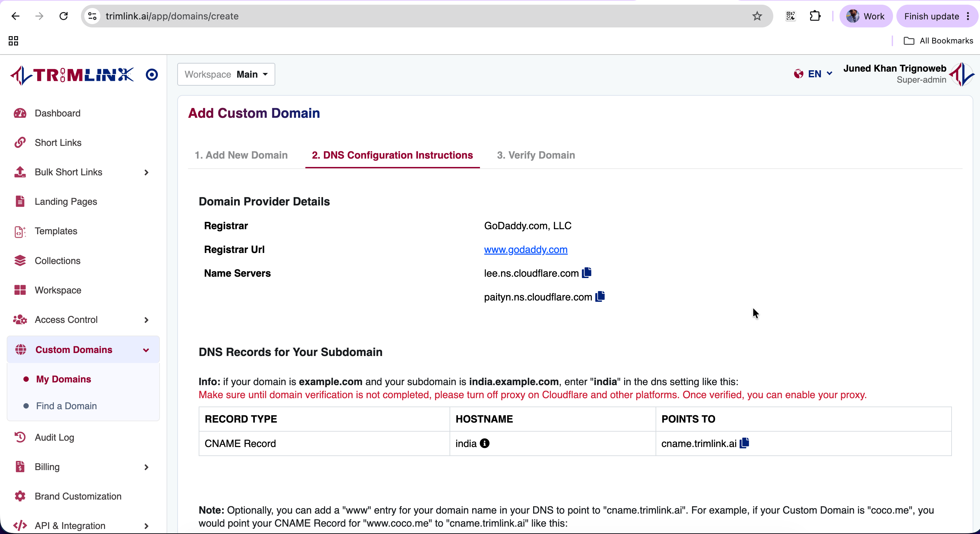The height and width of the screenshot is (534, 980).
Task: Go forward in browser history
Action: (x=39, y=16)
